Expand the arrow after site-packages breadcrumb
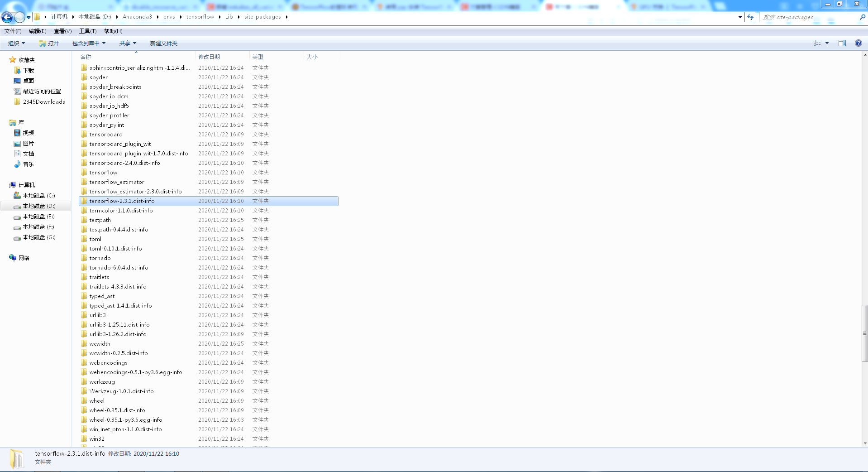Screen dimensions: 868x472 pos(286,17)
